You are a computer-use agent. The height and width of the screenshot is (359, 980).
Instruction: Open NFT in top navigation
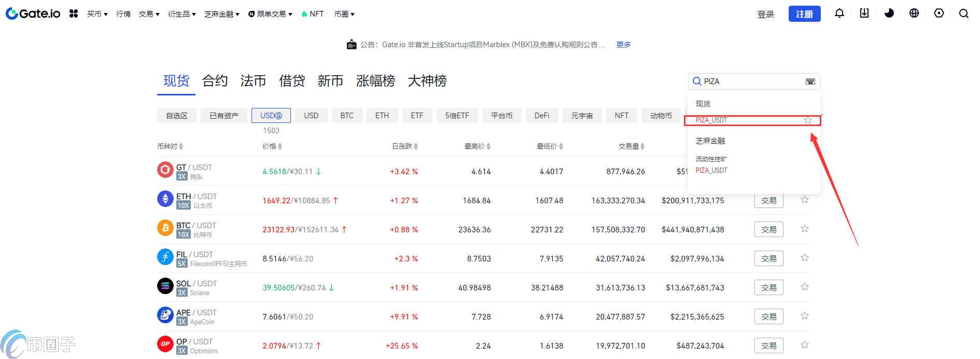pyautogui.click(x=313, y=14)
